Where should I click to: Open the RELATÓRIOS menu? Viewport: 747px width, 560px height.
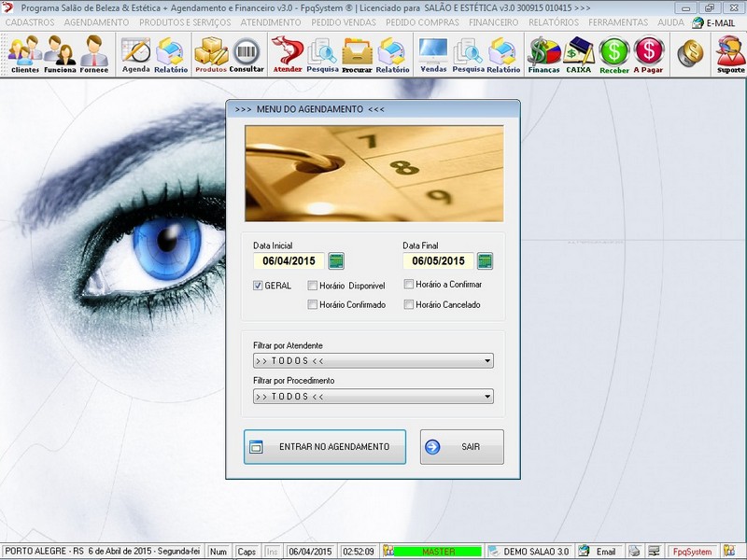click(x=554, y=22)
